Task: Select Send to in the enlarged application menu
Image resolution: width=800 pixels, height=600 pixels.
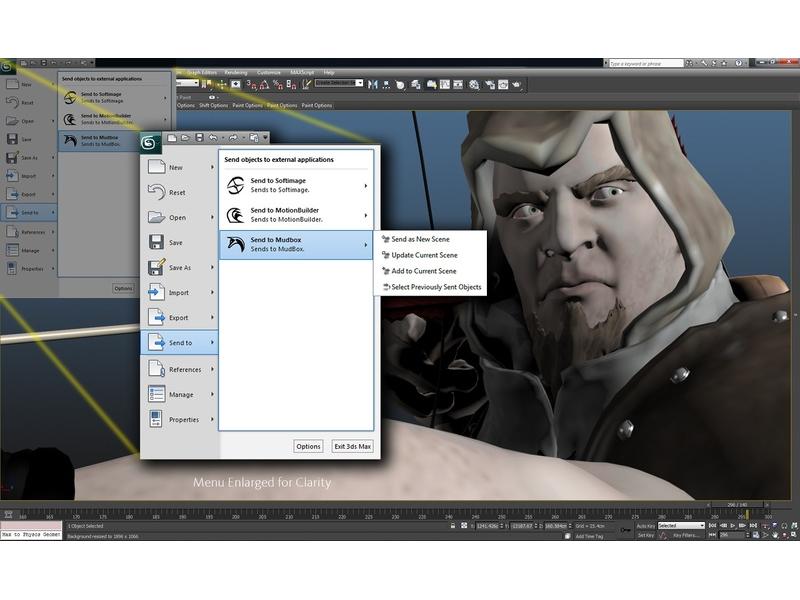Action: (179, 342)
